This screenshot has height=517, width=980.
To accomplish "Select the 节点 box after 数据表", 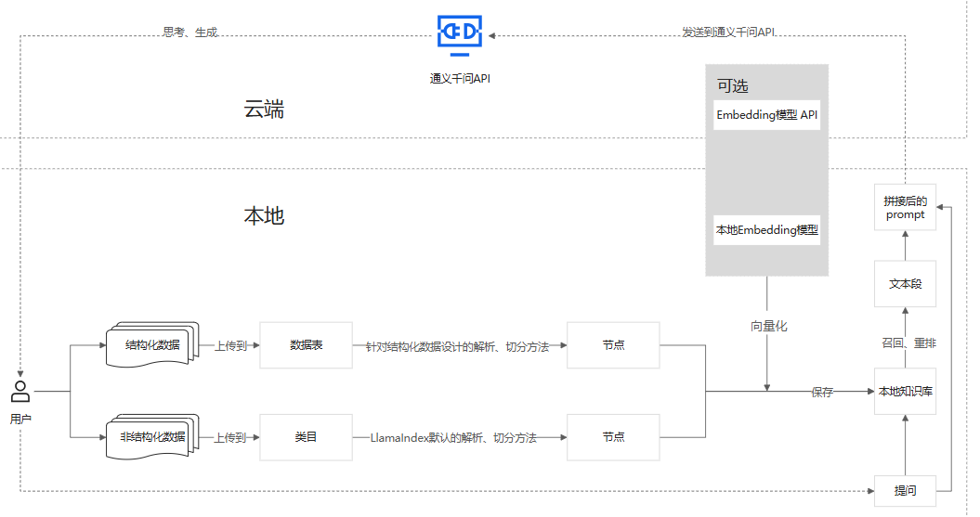I will point(613,345).
